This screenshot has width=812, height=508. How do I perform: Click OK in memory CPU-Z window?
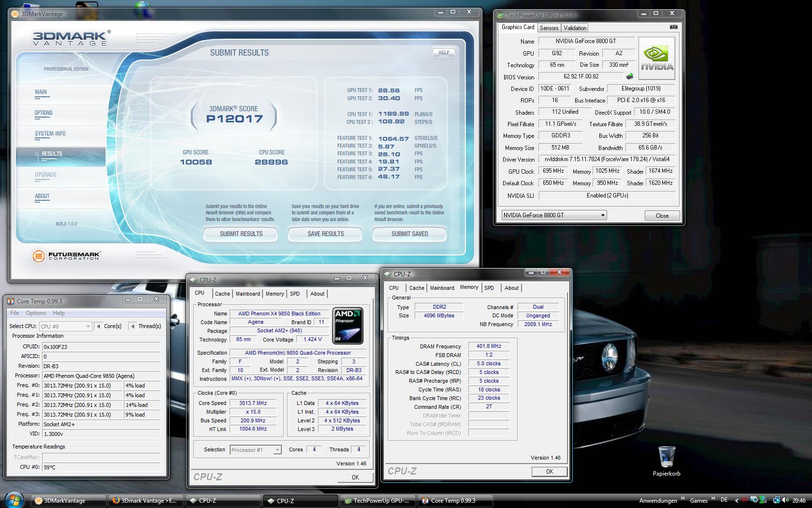click(x=550, y=471)
